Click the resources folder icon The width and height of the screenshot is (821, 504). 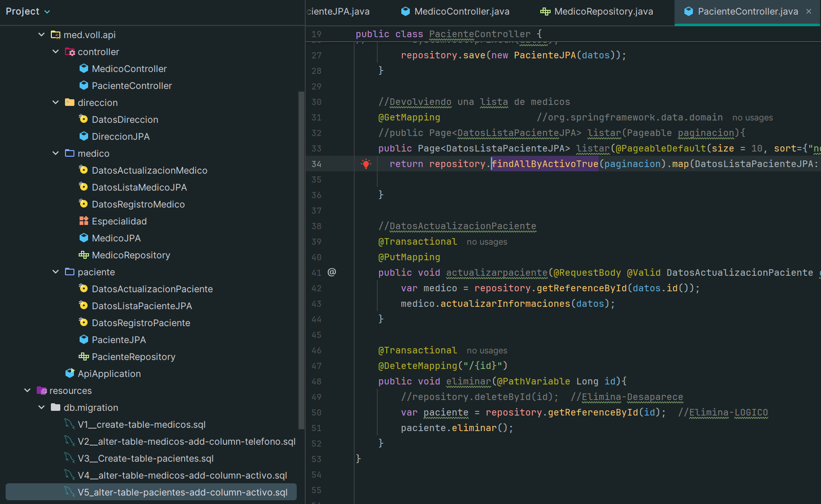[41, 391]
